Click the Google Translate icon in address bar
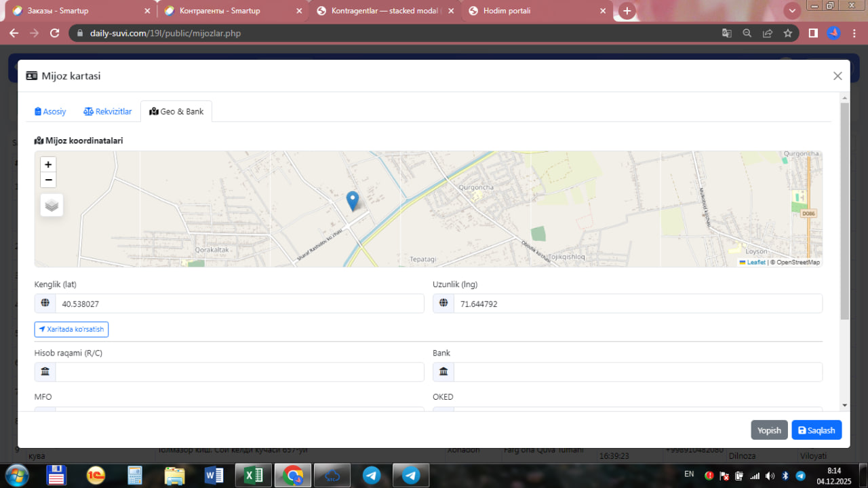868x488 pixels. coord(726,33)
